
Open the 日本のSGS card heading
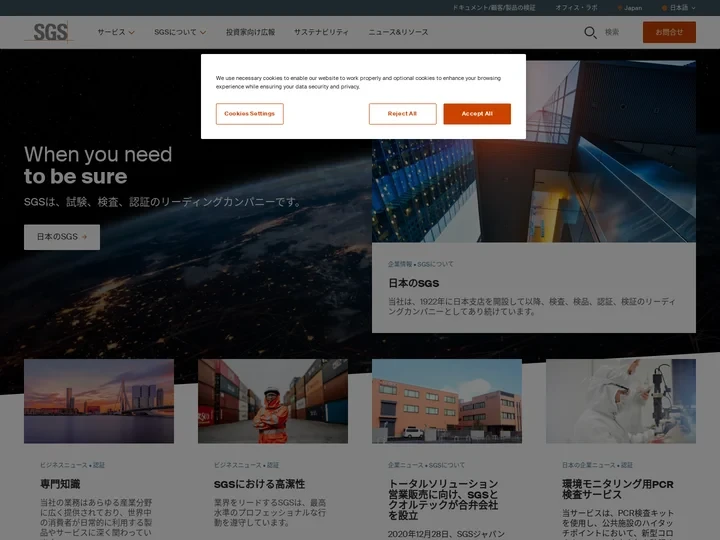[x=414, y=283]
